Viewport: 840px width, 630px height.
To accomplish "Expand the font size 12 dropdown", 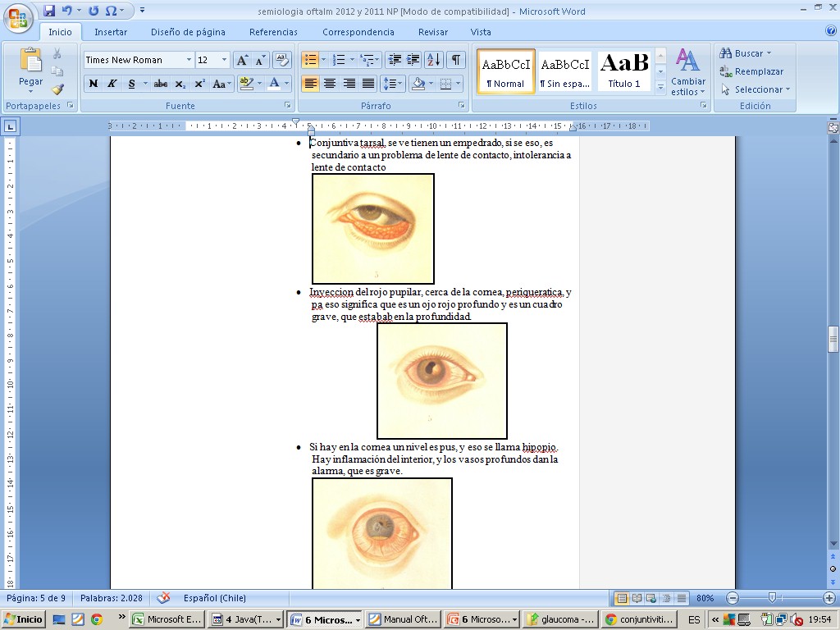I will pyautogui.click(x=224, y=60).
